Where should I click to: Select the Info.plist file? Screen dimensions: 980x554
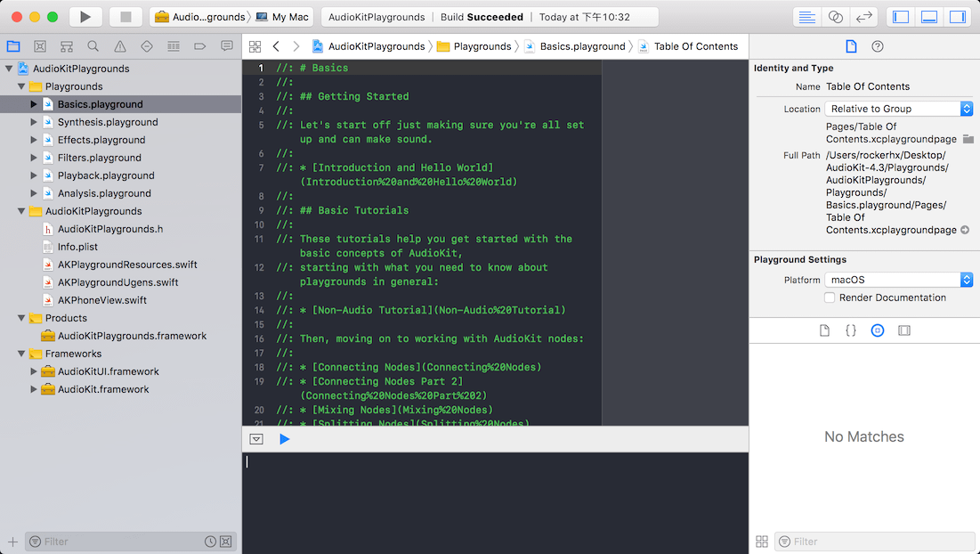pos(77,247)
